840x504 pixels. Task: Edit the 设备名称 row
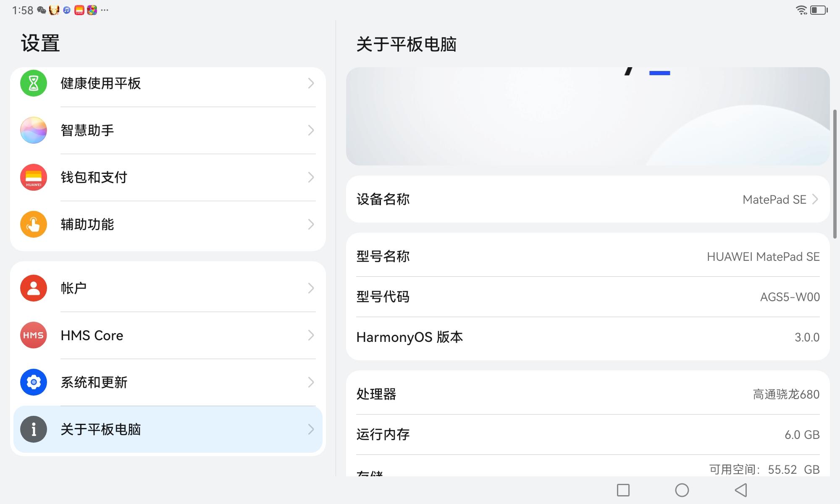coord(588,199)
